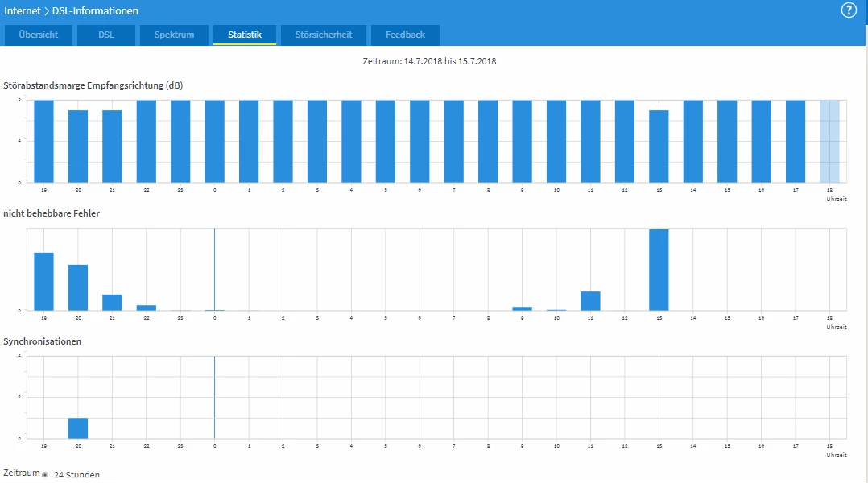
Task: Click the Uhrzeit axis label under Synchronisationen chart
Action: point(837,455)
